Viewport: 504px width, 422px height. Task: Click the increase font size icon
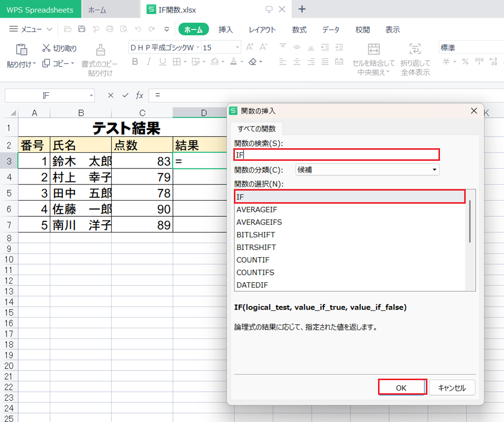coord(250,47)
